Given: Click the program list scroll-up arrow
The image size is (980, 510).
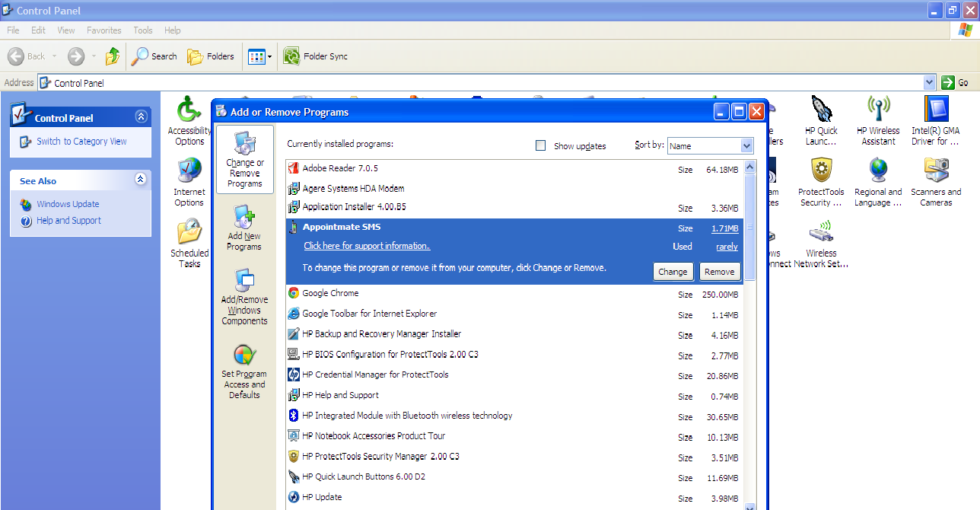Looking at the screenshot, I should 749,167.
